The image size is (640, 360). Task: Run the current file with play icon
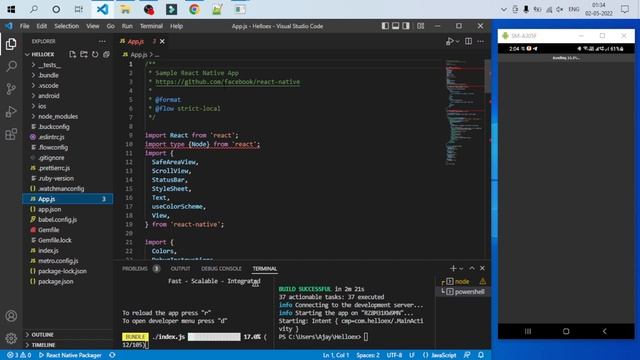[449, 41]
